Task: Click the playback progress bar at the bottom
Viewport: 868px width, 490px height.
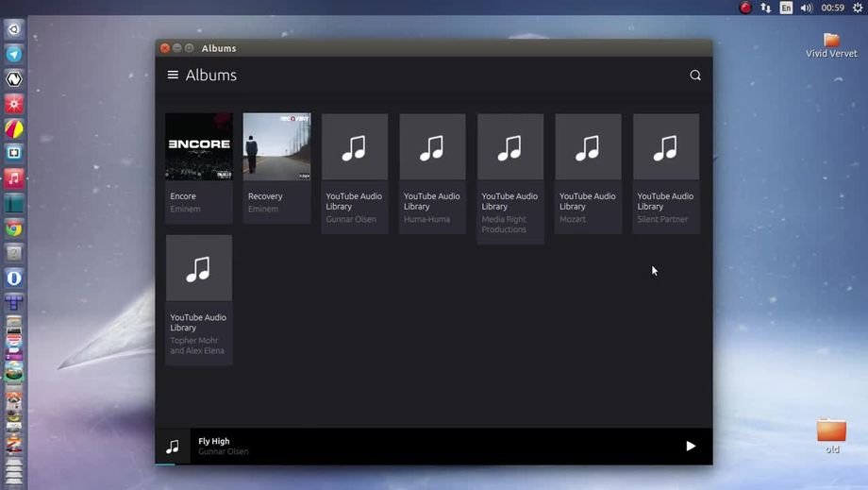Action: point(434,464)
